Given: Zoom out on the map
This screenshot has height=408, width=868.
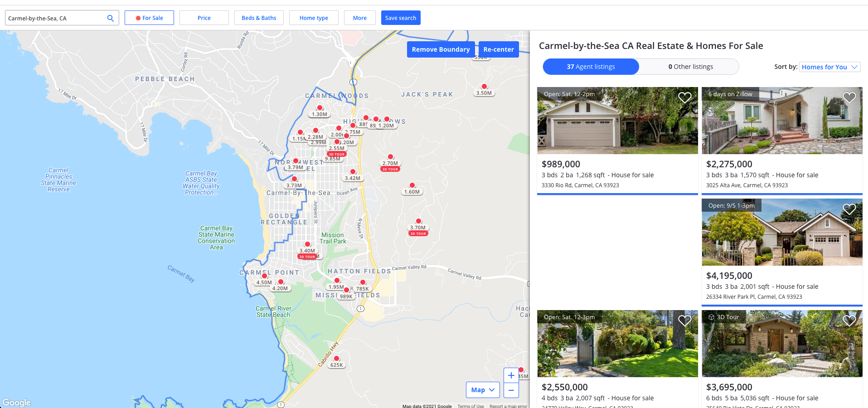Looking at the screenshot, I should [511, 390].
